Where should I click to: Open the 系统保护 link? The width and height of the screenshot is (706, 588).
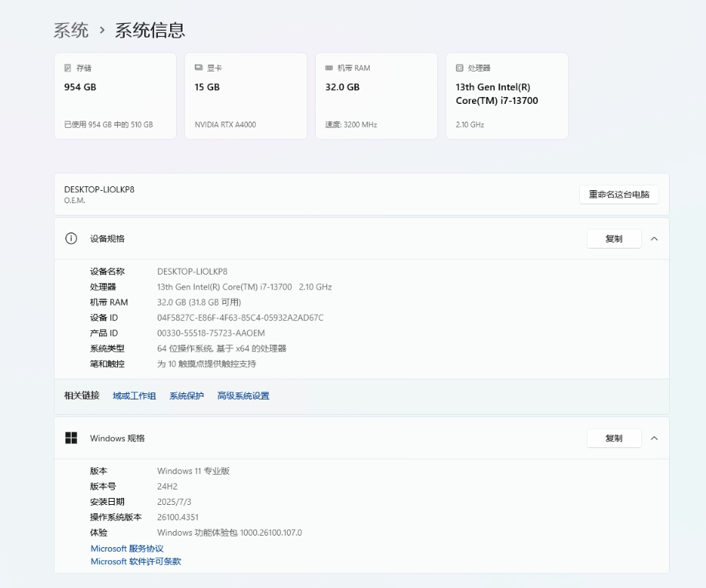[186, 396]
